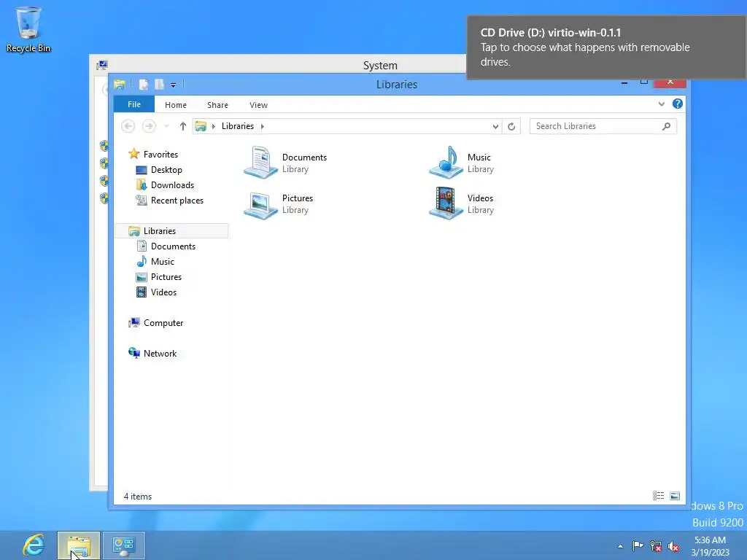Select Favorites in the navigation pane

(x=160, y=155)
